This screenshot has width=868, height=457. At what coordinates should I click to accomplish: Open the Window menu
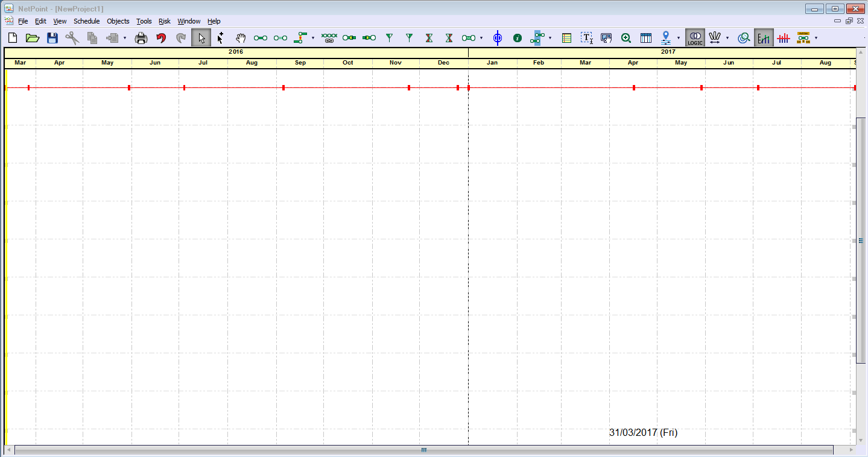[189, 21]
